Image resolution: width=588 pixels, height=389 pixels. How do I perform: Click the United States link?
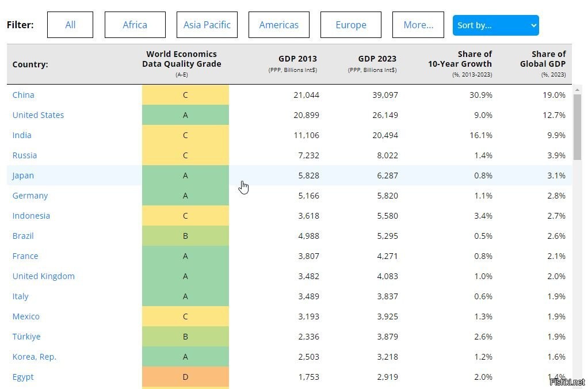(x=38, y=115)
